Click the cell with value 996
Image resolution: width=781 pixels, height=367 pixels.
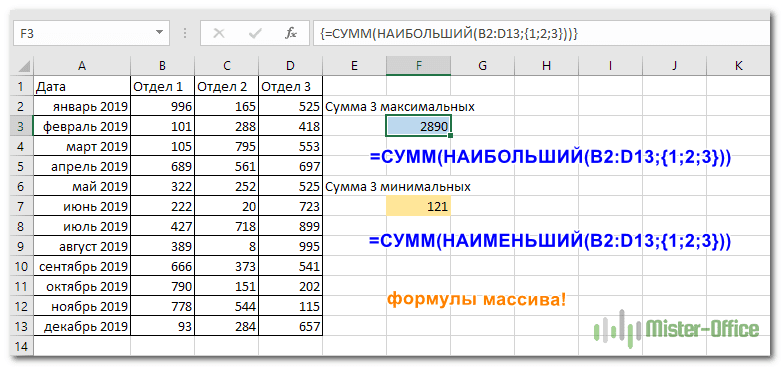tap(162, 107)
